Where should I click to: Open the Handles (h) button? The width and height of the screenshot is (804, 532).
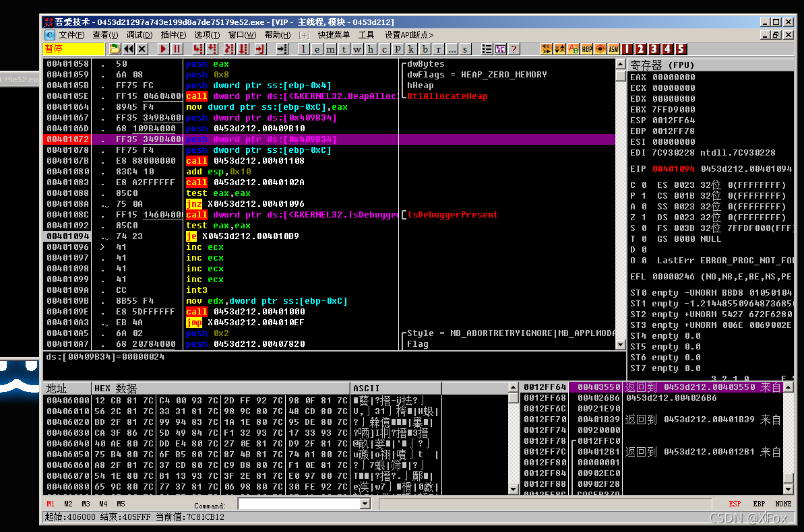(x=371, y=49)
